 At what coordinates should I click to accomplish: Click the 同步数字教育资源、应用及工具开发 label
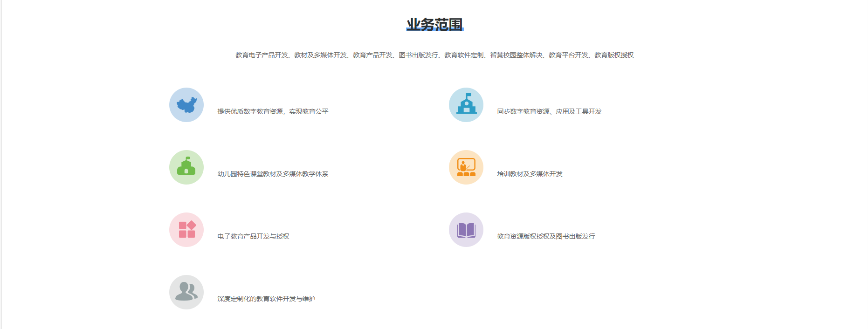(x=549, y=111)
